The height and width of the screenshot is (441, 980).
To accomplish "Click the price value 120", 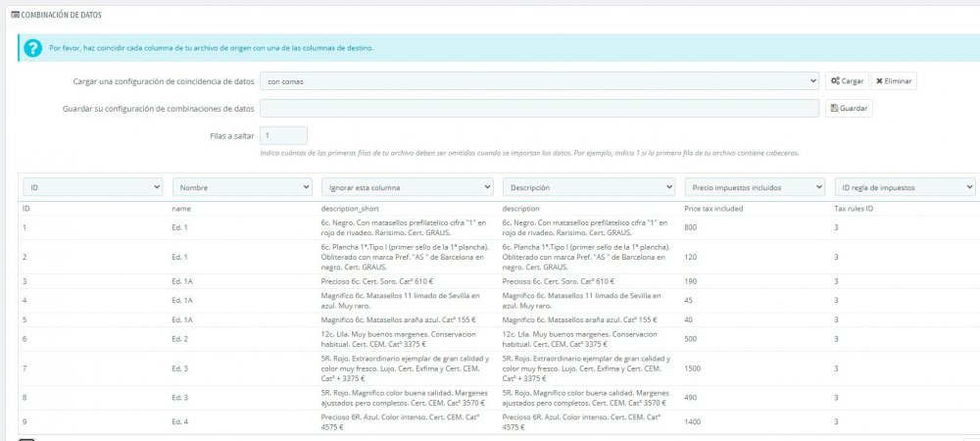I will point(691,257).
